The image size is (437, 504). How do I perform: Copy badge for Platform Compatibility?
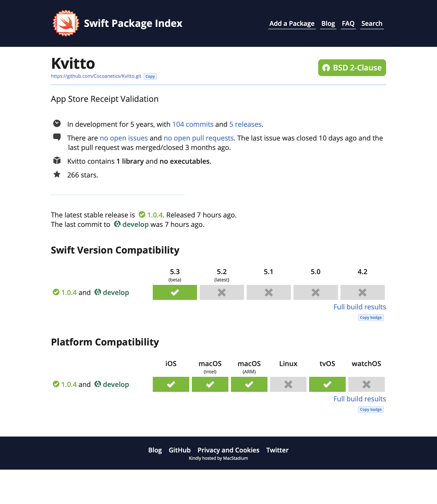tap(371, 409)
